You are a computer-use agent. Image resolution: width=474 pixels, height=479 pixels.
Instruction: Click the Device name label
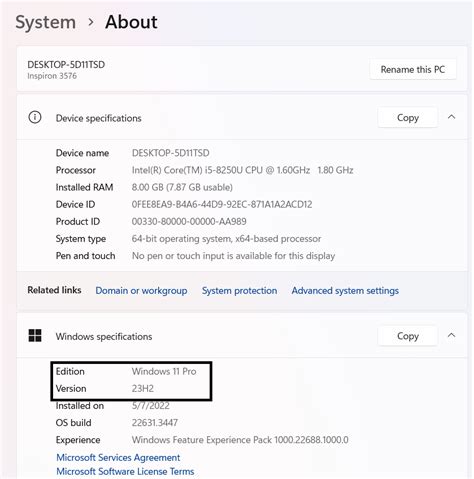pyautogui.click(x=82, y=153)
